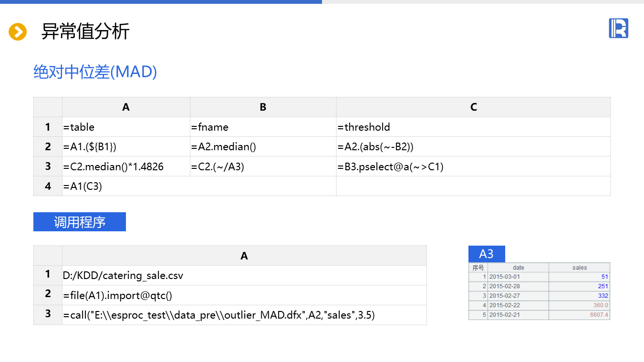Click column B header in top table
This screenshot has height=362, width=644.
click(263, 107)
